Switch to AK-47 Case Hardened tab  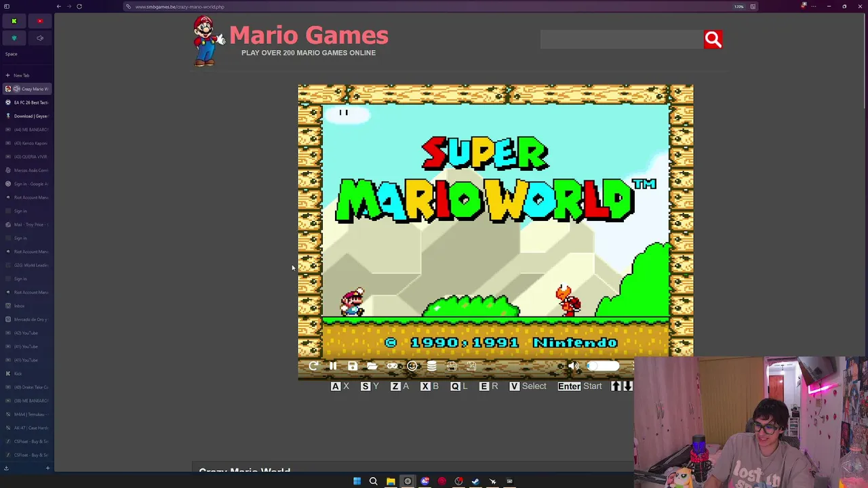[x=27, y=428]
